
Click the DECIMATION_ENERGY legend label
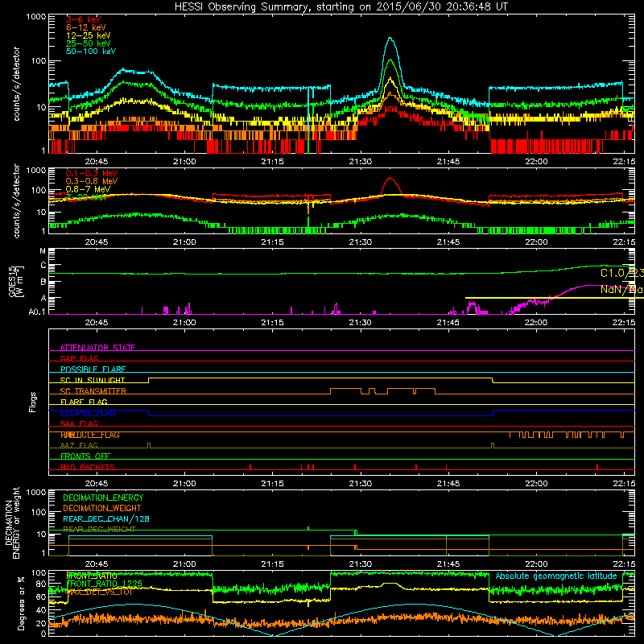[103, 497]
